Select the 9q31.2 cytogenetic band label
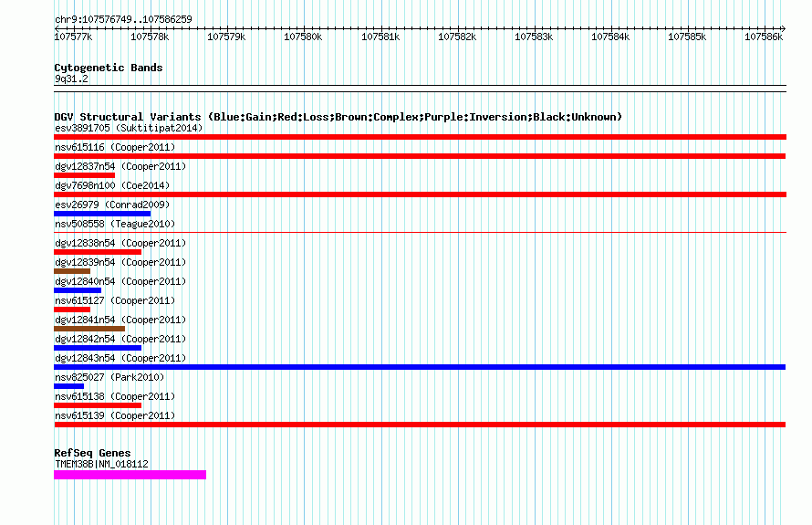The width and height of the screenshot is (812, 525). pyautogui.click(x=71, y=79)
